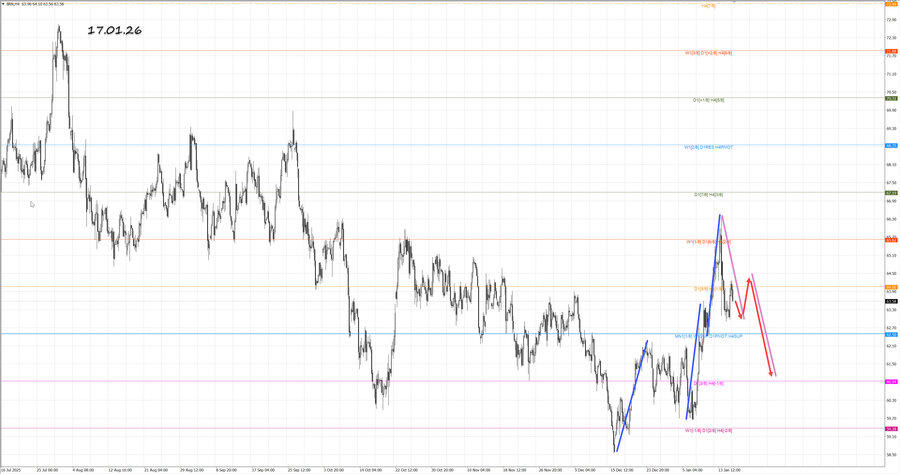The image size is (900, 474).
Task: Click the 62.10 value on price scale
Action: pos(891,346)
